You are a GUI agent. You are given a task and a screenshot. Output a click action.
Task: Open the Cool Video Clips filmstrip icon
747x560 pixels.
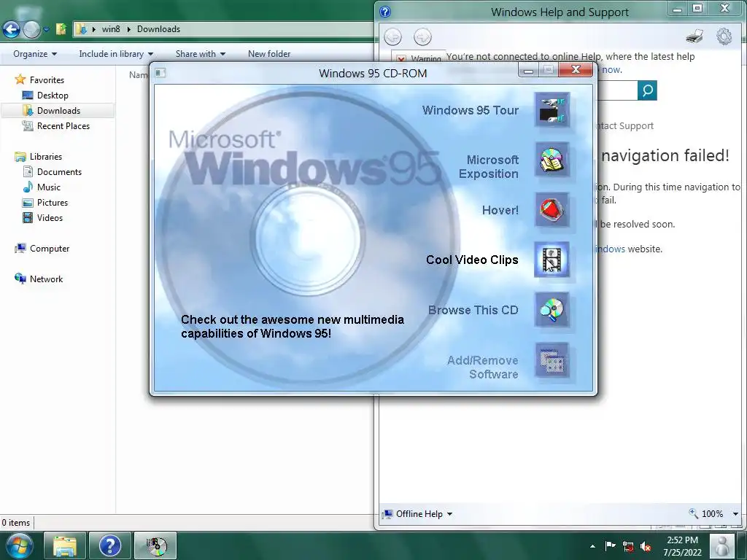[x=551, y=260]
